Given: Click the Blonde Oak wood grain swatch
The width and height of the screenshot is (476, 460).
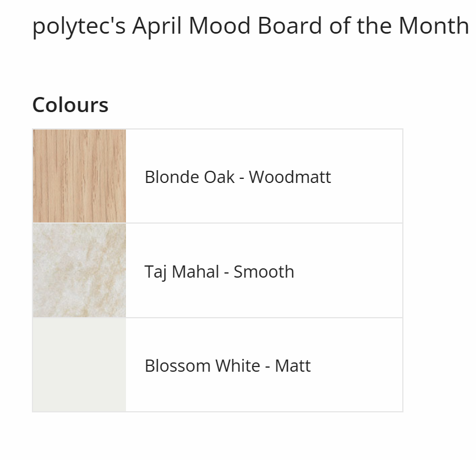Looking at the screenshot, I should [x=79, y=176].
